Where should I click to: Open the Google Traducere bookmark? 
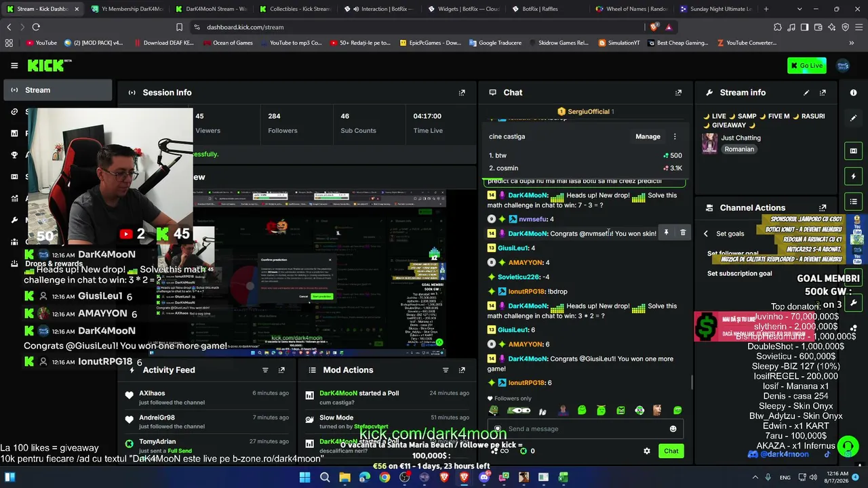point(494,43)
